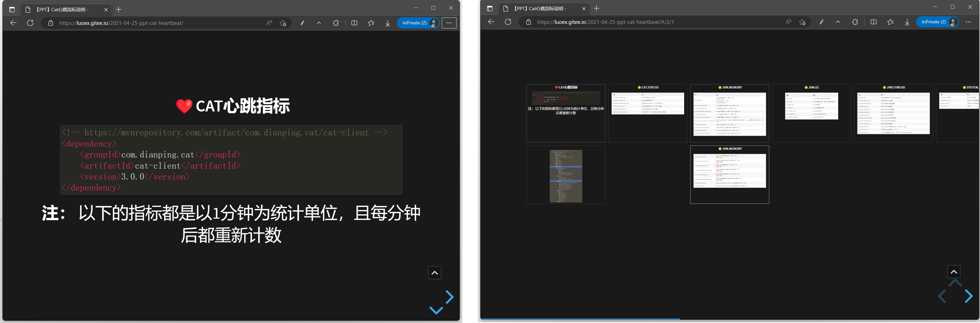Open the JVM.THREAD slide thumbnail
This screenshot has height=323, width=980.
[x=893, y=113]
